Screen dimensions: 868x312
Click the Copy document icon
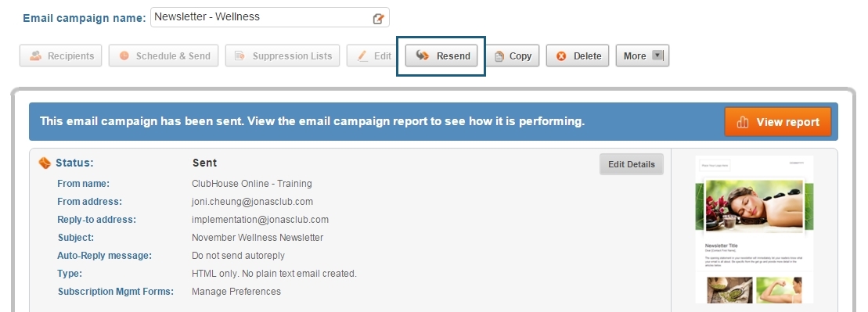[x=499, y=56]
